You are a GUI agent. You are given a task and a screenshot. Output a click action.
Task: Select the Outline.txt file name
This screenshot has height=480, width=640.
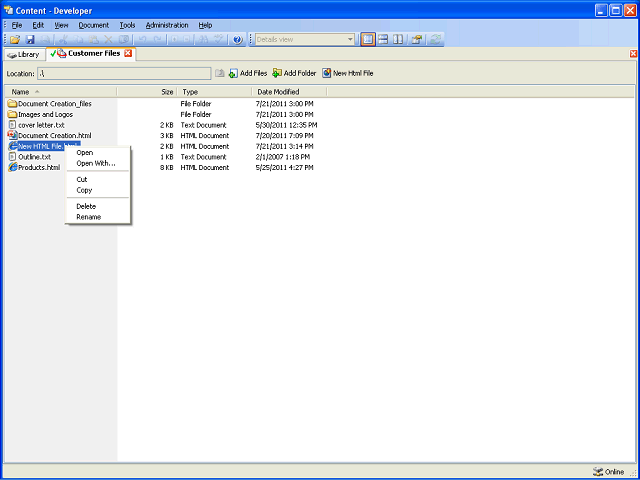point(35,157)
